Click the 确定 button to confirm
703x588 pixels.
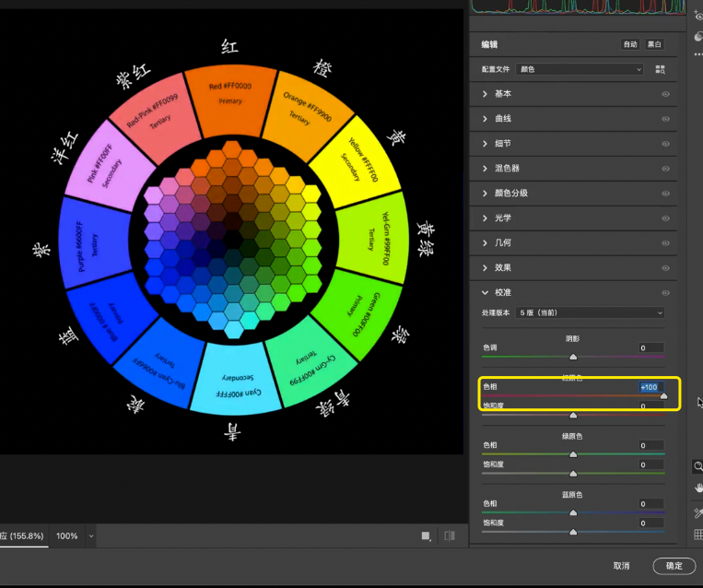click(x=674, y=566)
